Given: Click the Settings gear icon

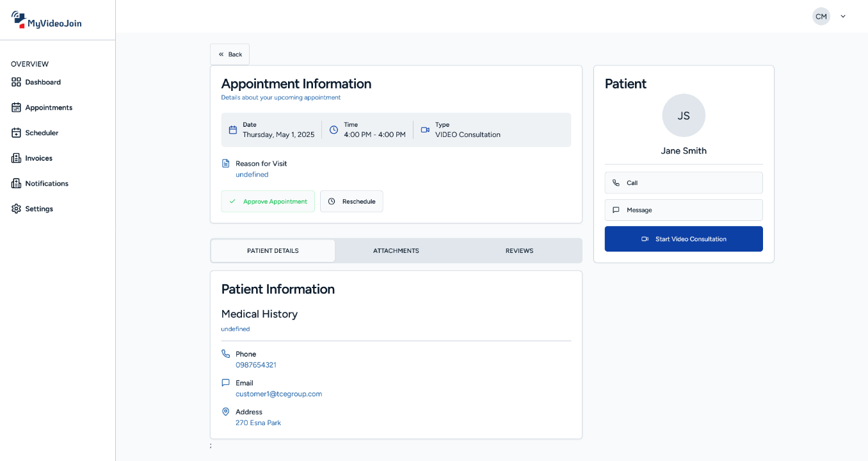Looking at the screenshot, I should point(16,209).
